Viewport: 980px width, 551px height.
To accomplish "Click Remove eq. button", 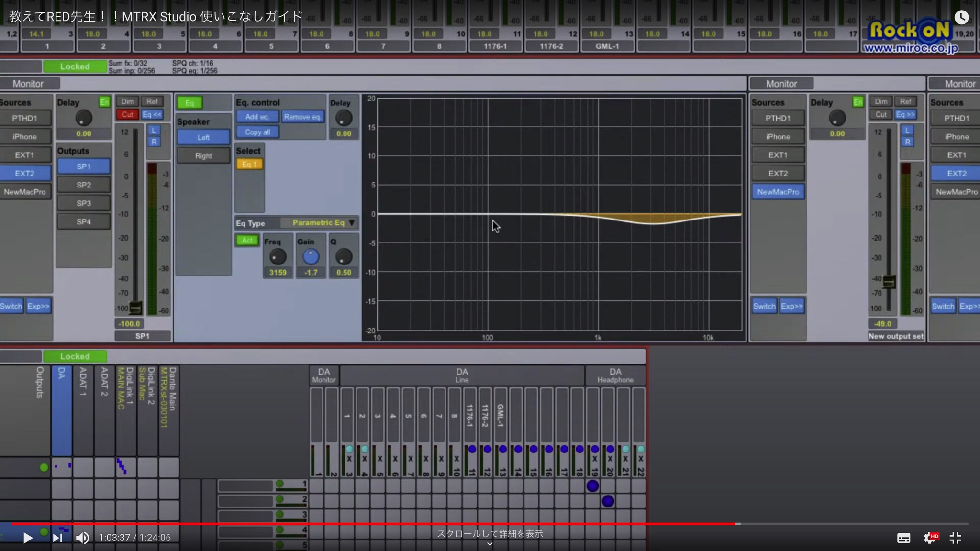I will pyautogui.click(x=302, y=117).
